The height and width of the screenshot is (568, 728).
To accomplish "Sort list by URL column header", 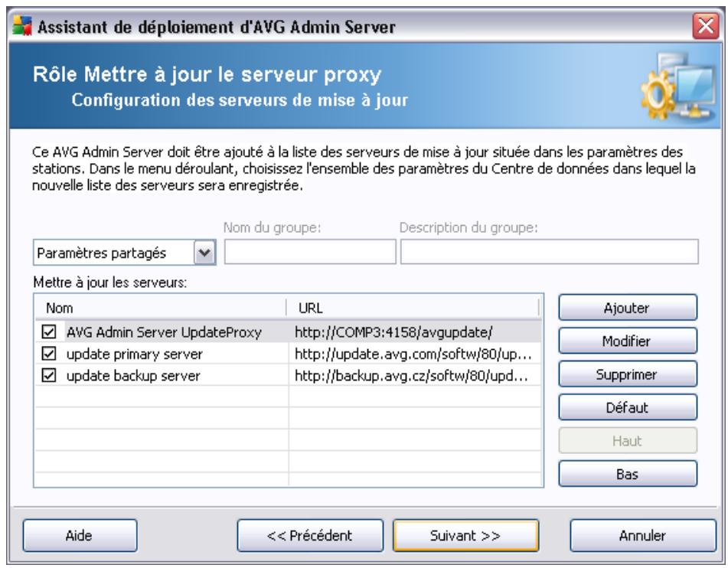I will pyautogui.click(x=413, y=308).
